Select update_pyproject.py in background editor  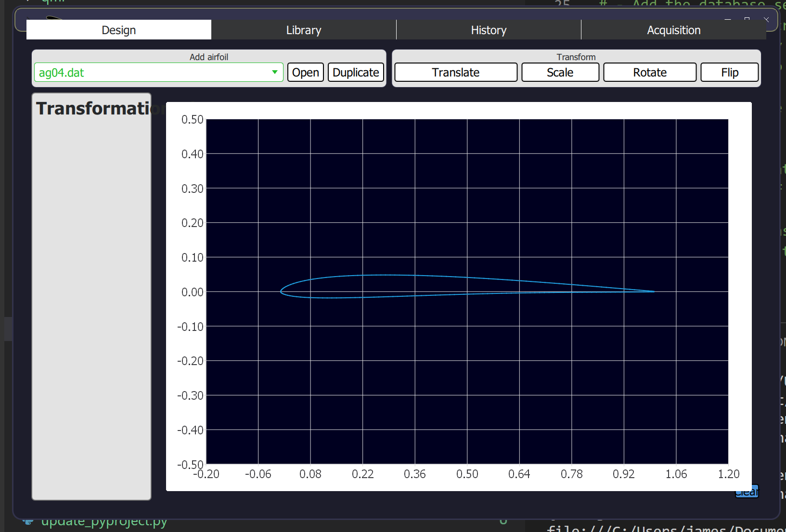[x=104, y=522]
